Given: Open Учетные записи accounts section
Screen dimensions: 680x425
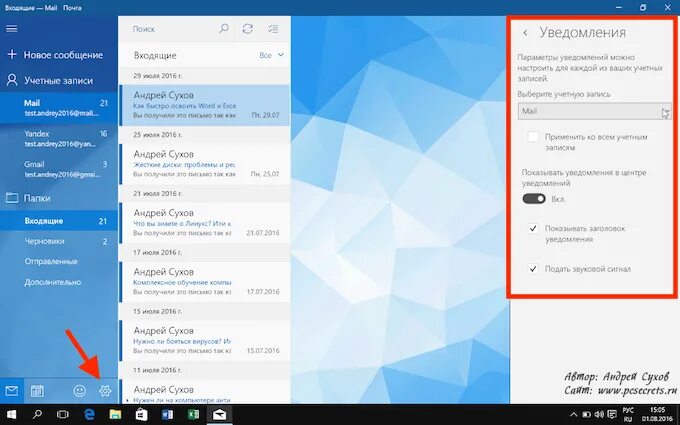Looking at the screenshot, I should click(59, 81).
